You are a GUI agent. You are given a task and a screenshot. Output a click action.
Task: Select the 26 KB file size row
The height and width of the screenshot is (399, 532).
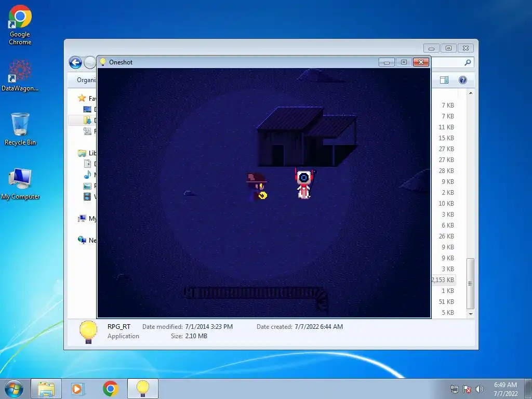pyautogui.click(x=446, y=236)
